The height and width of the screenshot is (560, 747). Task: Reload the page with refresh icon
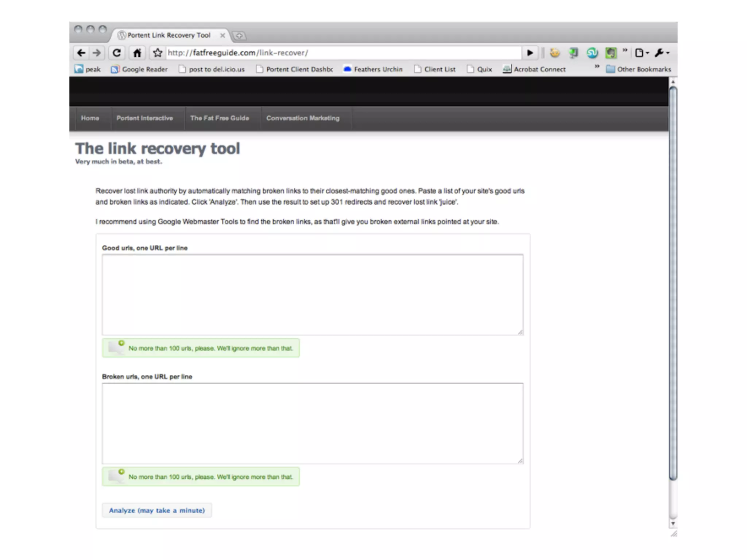(x=116, y=53)
